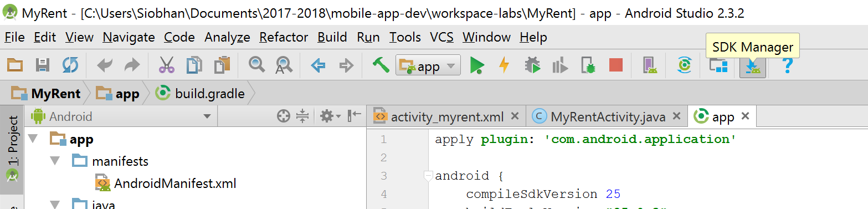Image resolution: width=868 pixels, height=209 pixels.
Task: Click the Instant Run lightning icon
Action: tap(504, 65)
